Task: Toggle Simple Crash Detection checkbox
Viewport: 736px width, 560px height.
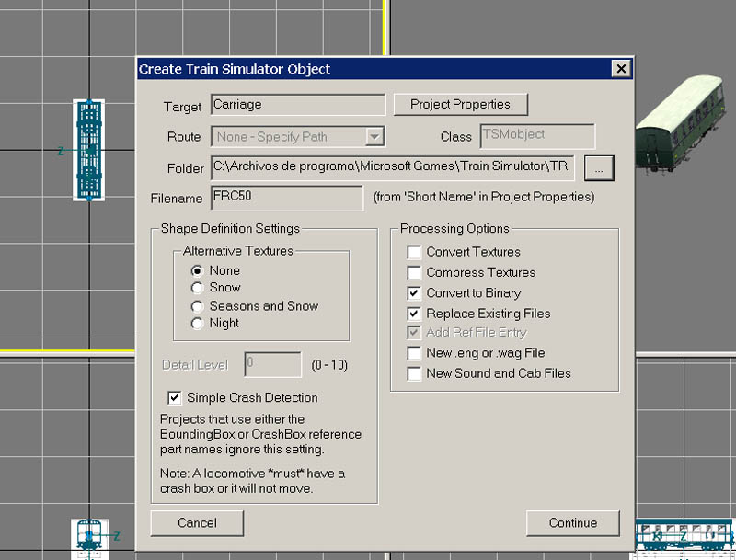Action: click(174, 398)
